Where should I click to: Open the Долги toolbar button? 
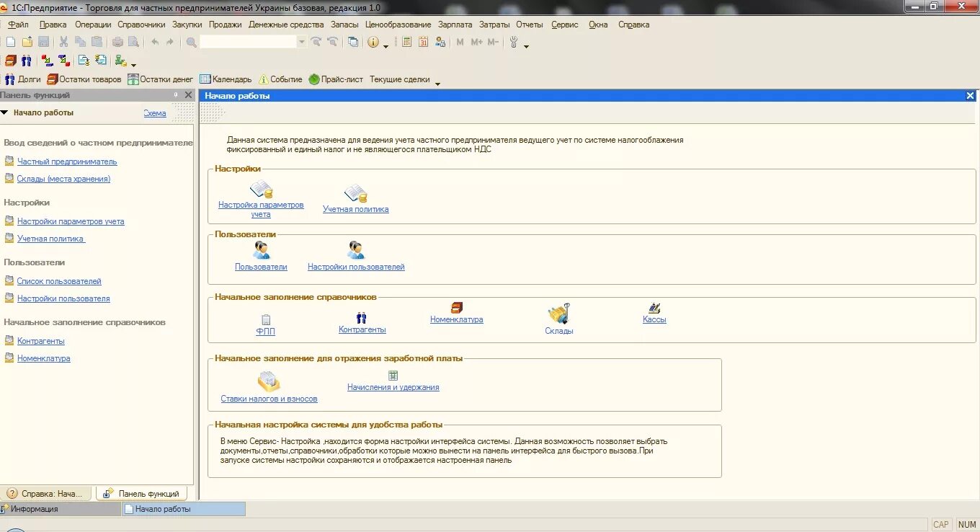(23, 79)
